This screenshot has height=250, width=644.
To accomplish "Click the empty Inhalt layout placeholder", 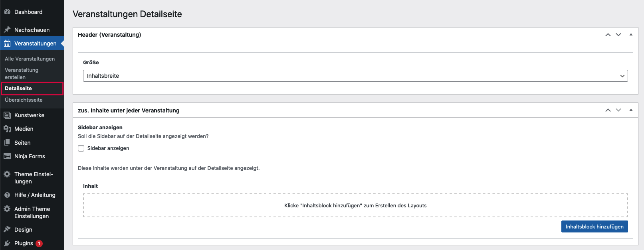I will coord(355,206).
